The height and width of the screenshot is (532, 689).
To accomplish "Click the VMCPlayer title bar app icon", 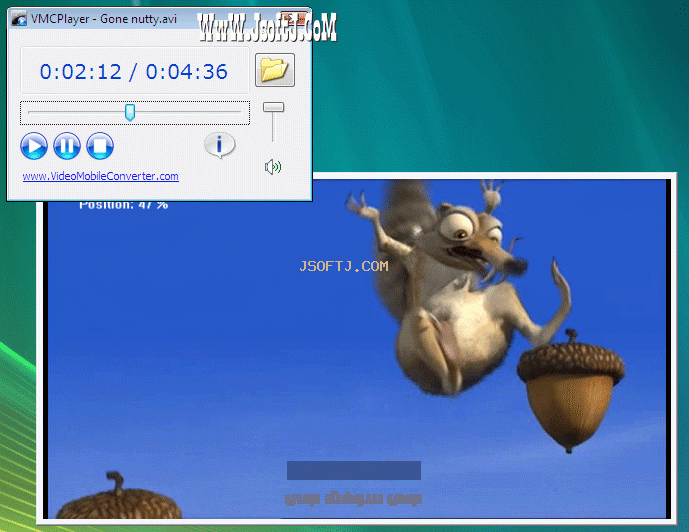I will coord(19,19).
